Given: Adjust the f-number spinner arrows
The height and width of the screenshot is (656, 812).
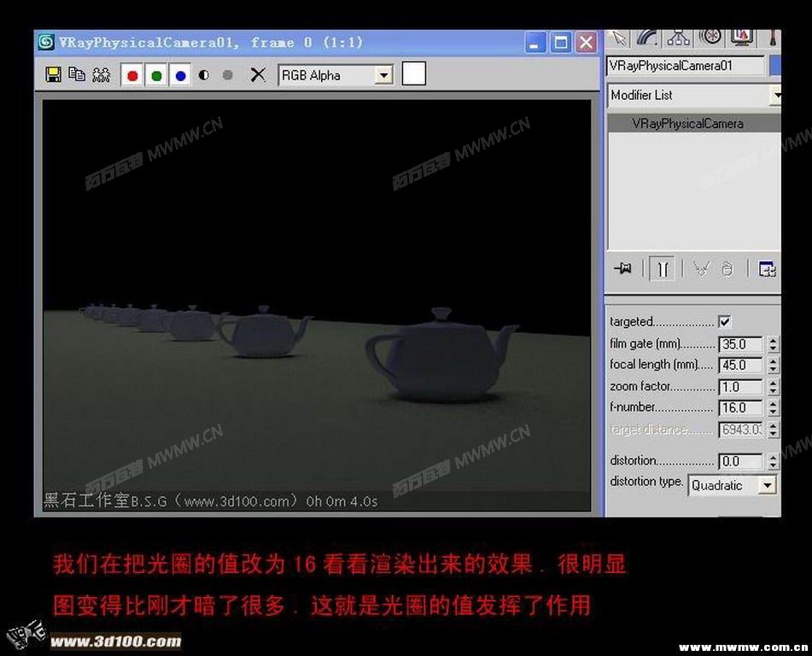Looking at the screenshot, I should (x=773, y=407).
